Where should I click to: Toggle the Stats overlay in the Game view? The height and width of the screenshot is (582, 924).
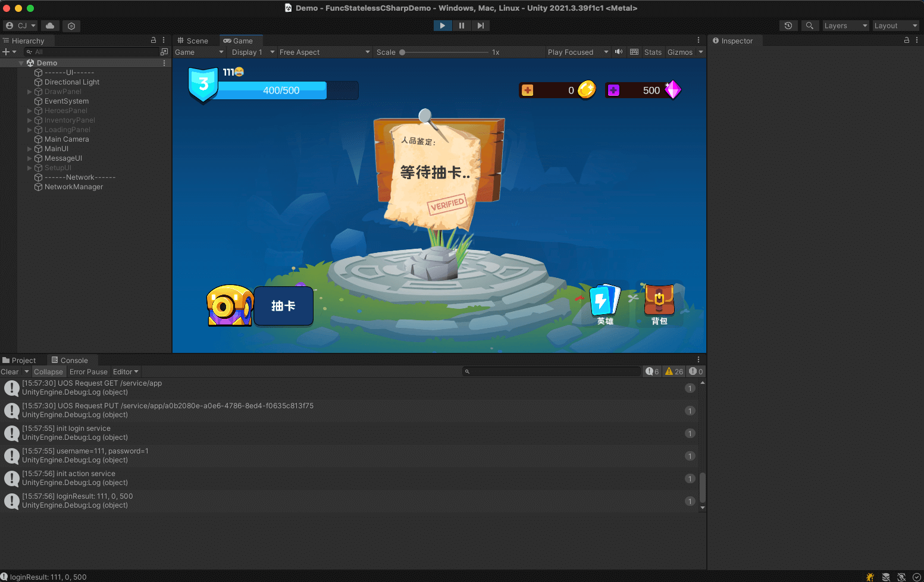[x=653, y=52]
